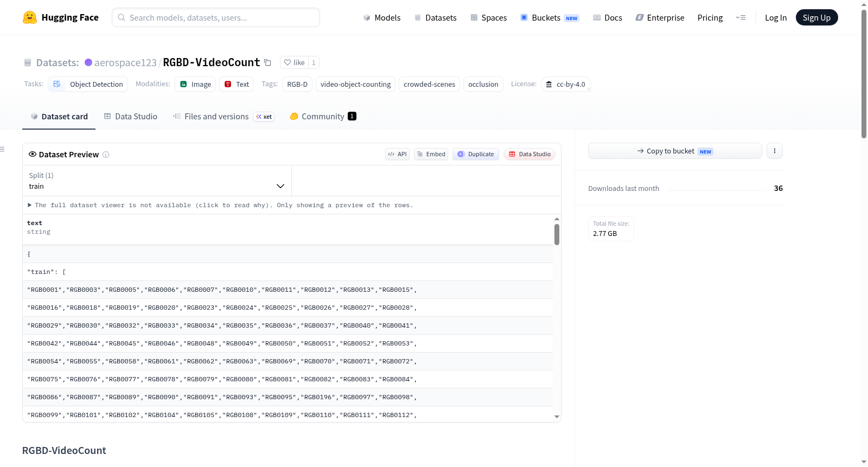The width and height of the screenshot is (868, 467).
Task: Select the Image modality tag
Action: (195, 84)
